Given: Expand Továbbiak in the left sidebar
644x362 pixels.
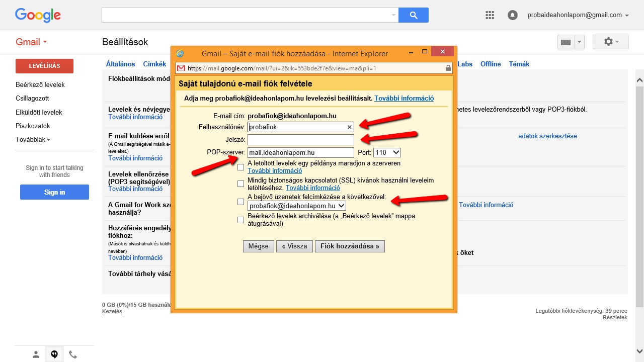Looking at the screenshot, I should pos(33,140).
